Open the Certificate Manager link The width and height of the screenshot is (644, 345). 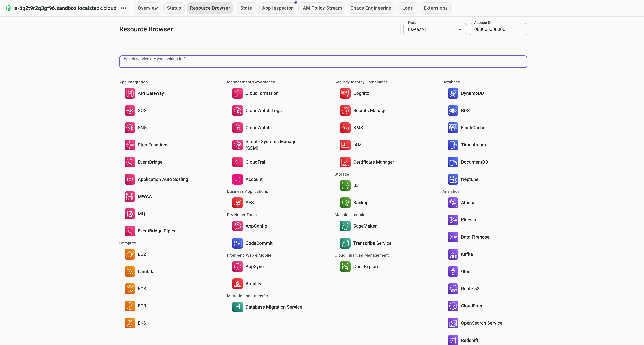(x=373, y=162)
